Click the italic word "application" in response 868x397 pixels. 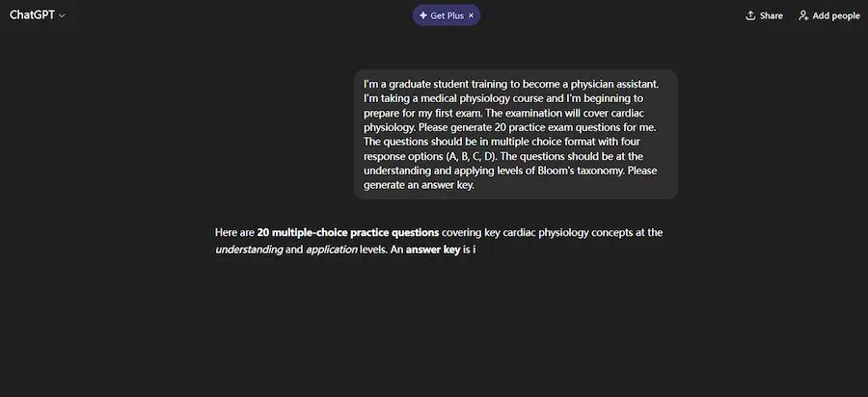(x=331, y=250)
